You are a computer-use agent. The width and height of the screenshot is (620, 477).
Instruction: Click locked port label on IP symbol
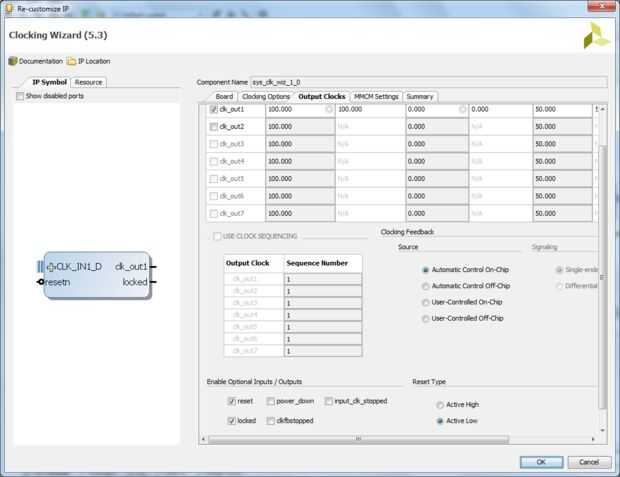[x=135, y=282]
